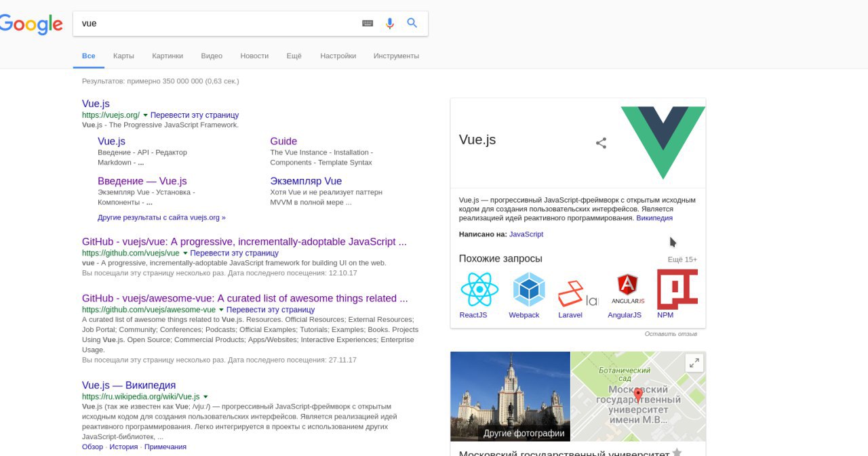The image size is (868, 456).
Task: Open the Википедия link in knowledge panel
Action: [654, 218]
